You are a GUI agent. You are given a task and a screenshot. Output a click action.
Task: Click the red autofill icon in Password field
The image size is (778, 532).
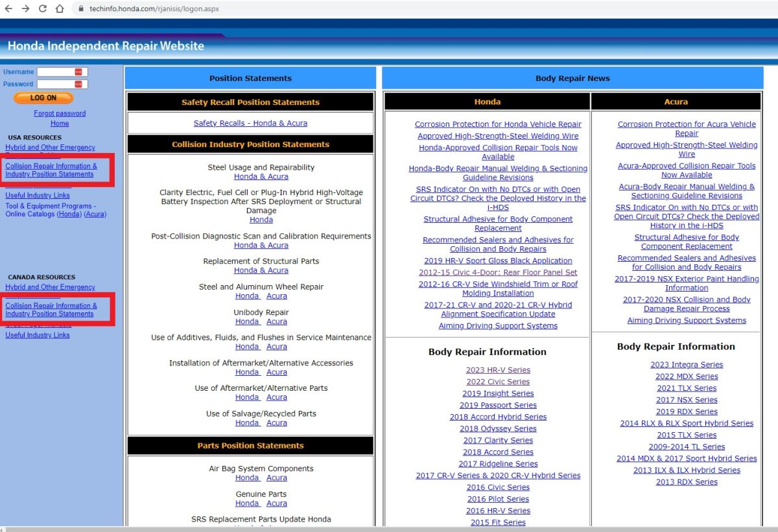pos(80,84)
